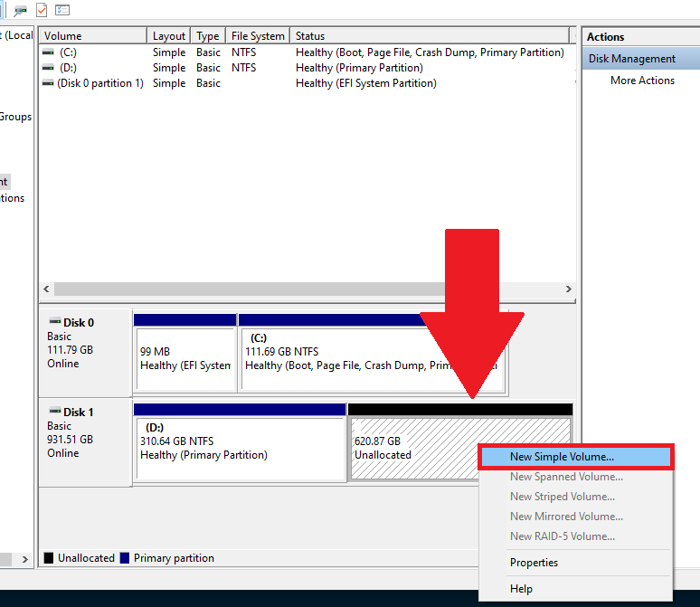Sort the list by File System column
The height and width of the screenshot is (607, 700).
coord(257,36)
